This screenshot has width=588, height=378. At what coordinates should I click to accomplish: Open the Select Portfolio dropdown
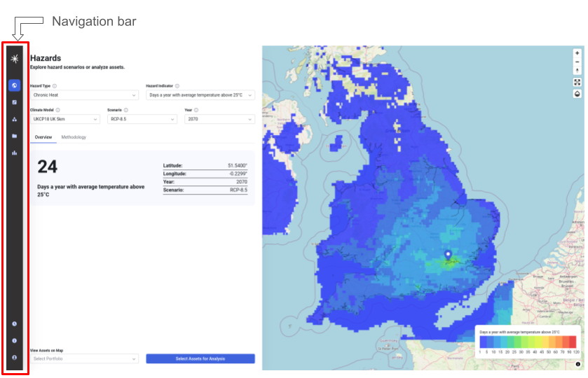[x=84, y=359]
